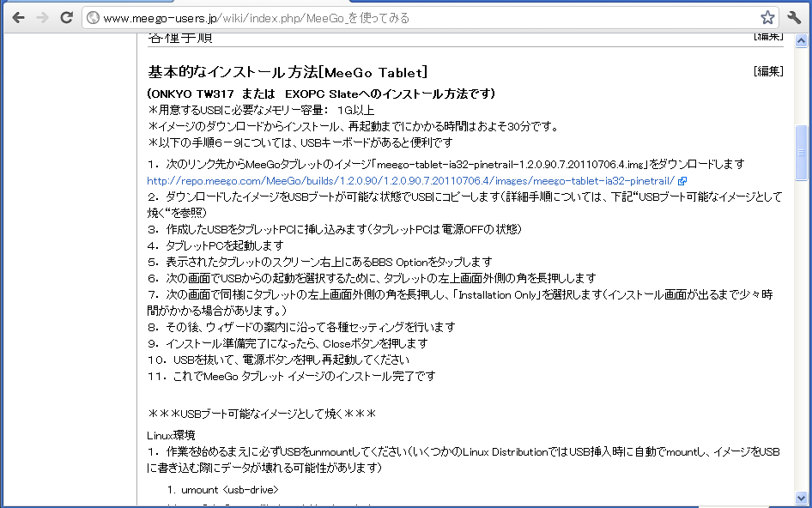Click [編集] link for the 各種手順 section
The image size is (812, 508).
[768, 36]
